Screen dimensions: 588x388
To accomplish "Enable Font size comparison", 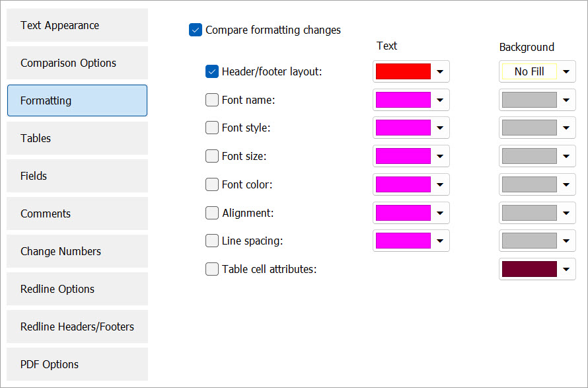I will coord(212,156).
